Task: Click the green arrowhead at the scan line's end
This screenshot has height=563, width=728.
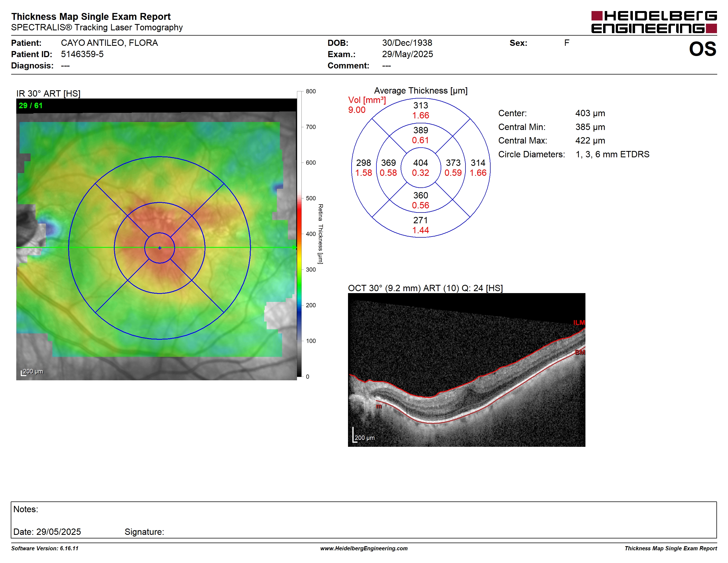Action: point(294,248)
